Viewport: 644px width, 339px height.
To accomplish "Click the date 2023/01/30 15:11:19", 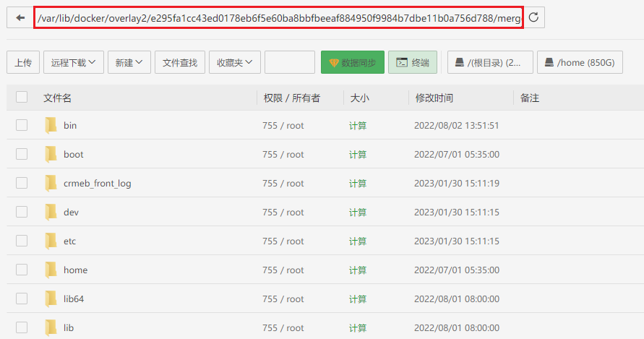I will (457, 184).
